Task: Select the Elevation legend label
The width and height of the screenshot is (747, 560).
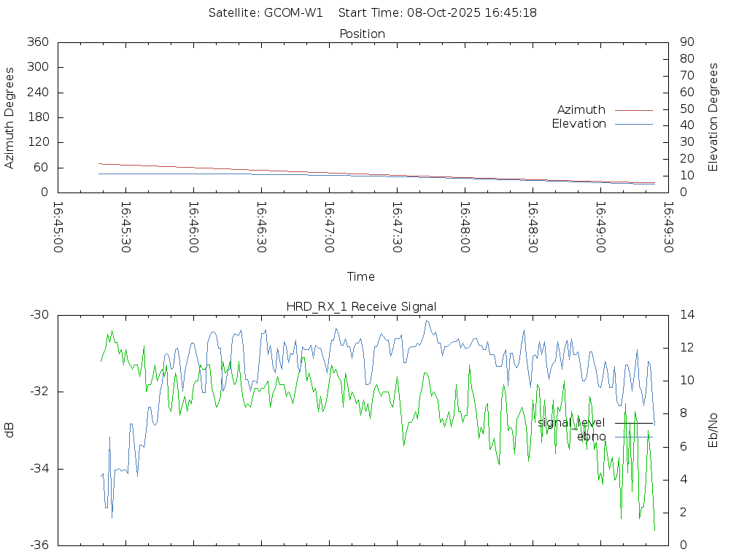Action: click(578, 124)
